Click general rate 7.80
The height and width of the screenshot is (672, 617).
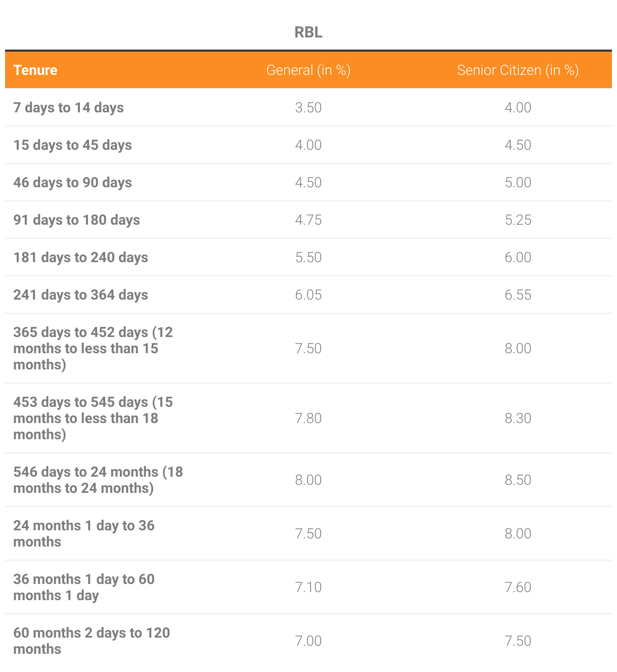308,418
